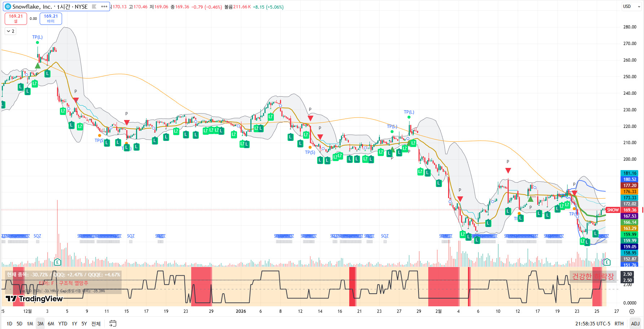Click the earnings E marker near February 25

coord(607,262)
